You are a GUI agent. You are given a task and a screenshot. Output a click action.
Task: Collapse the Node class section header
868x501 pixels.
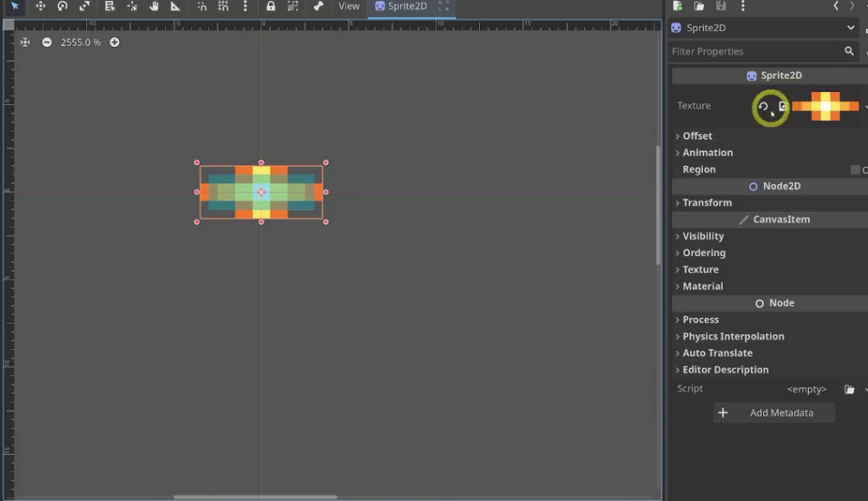point(769,303)
